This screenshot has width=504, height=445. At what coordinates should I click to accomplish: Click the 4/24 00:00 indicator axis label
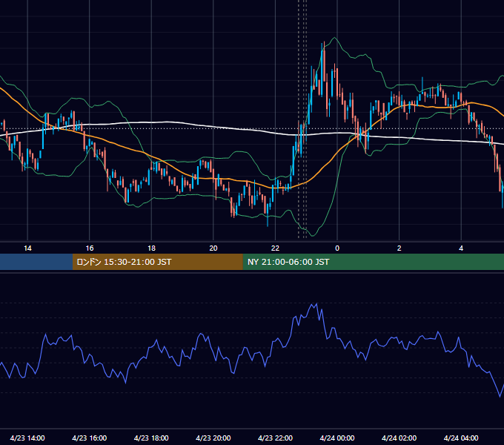coord(337,438)
